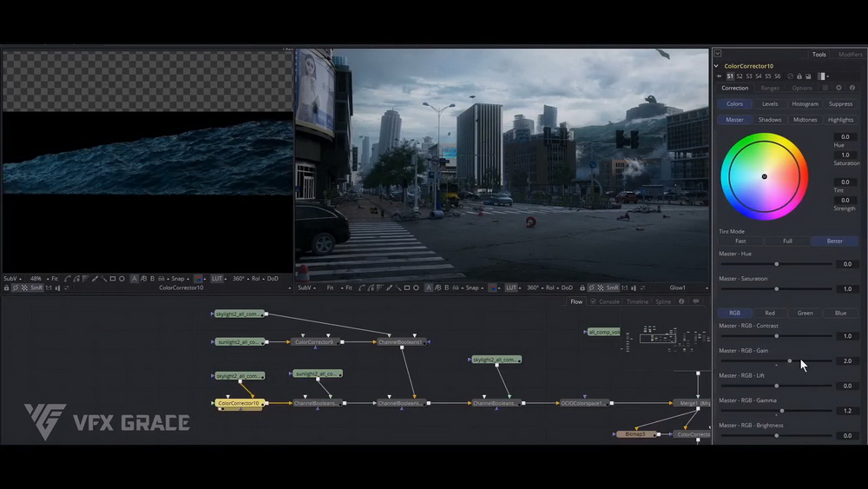Switch to Spline tab
This screenshot has height=489, width=868.
663,301
